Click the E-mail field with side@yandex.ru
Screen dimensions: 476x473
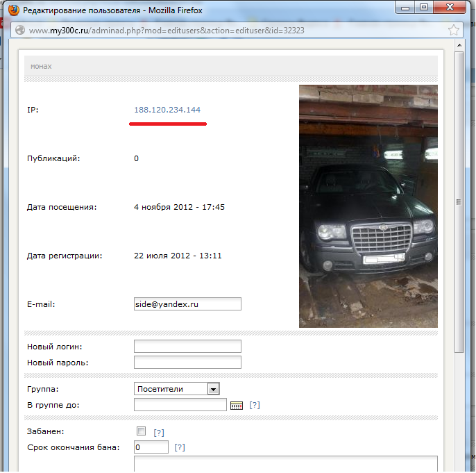click(187, 304)
